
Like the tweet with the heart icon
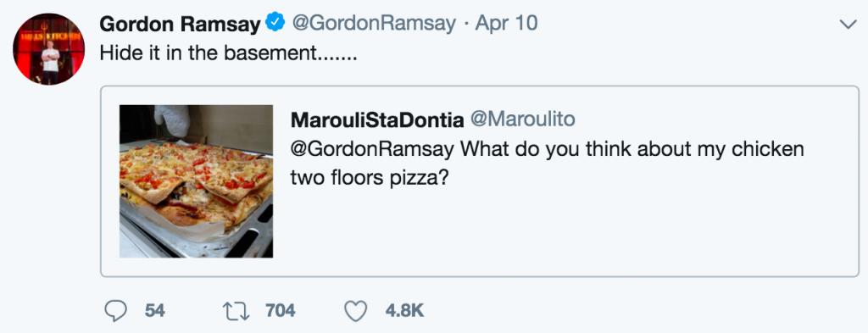click(355, 312)
